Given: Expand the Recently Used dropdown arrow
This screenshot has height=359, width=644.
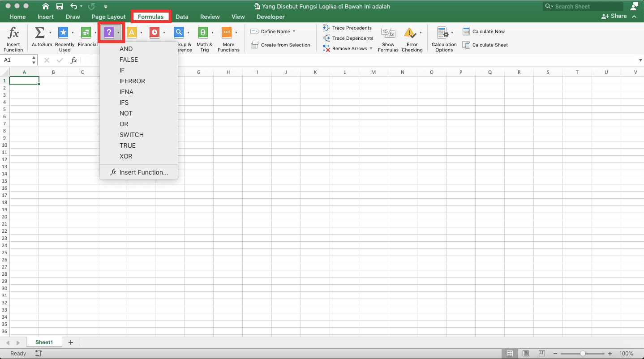Looking at the screenshot, I should 73,33.
